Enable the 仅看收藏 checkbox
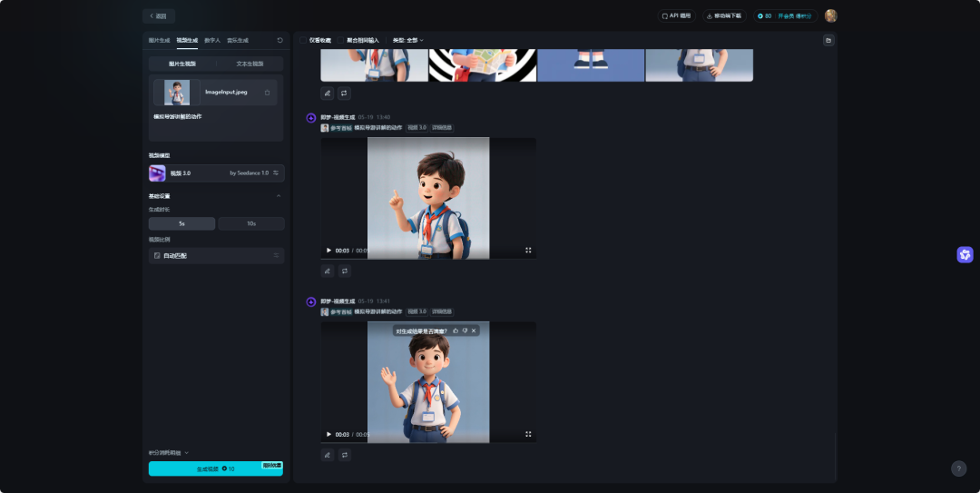Screen dimensions: 980x493 pos(304,40)
